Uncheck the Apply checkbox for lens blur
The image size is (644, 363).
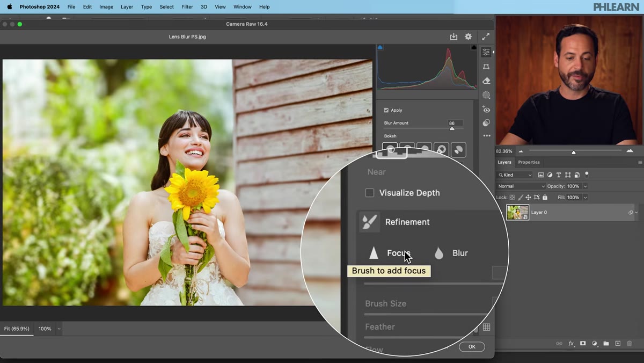(386, 110)
